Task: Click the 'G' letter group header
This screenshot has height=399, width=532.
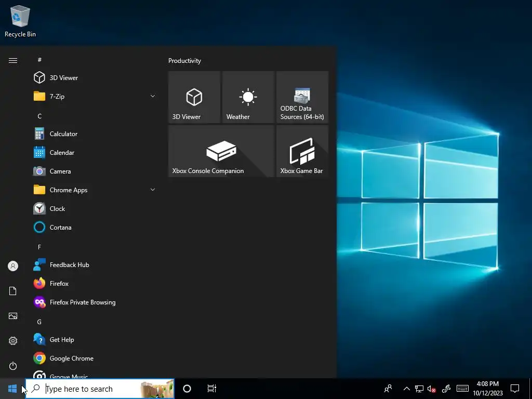Action: [39, 322]
